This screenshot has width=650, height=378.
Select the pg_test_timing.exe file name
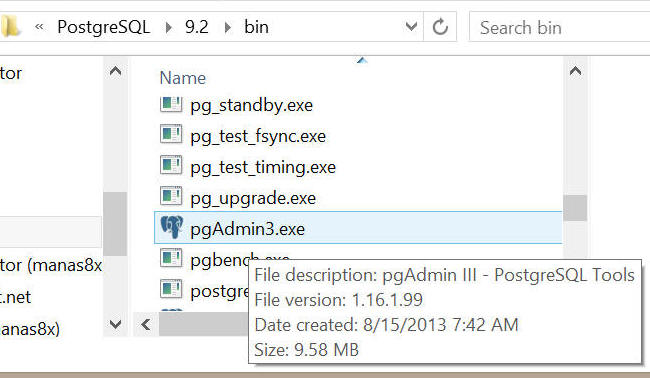pos(263,167)
